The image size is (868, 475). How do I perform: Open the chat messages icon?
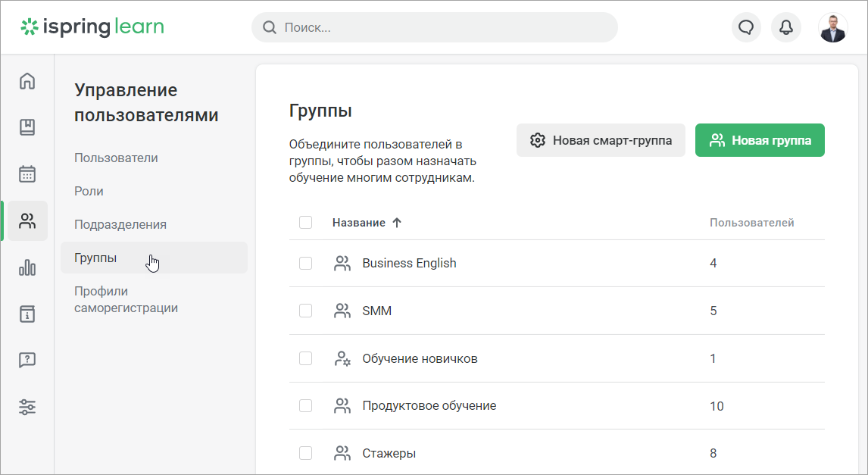[x=746, y=27]
